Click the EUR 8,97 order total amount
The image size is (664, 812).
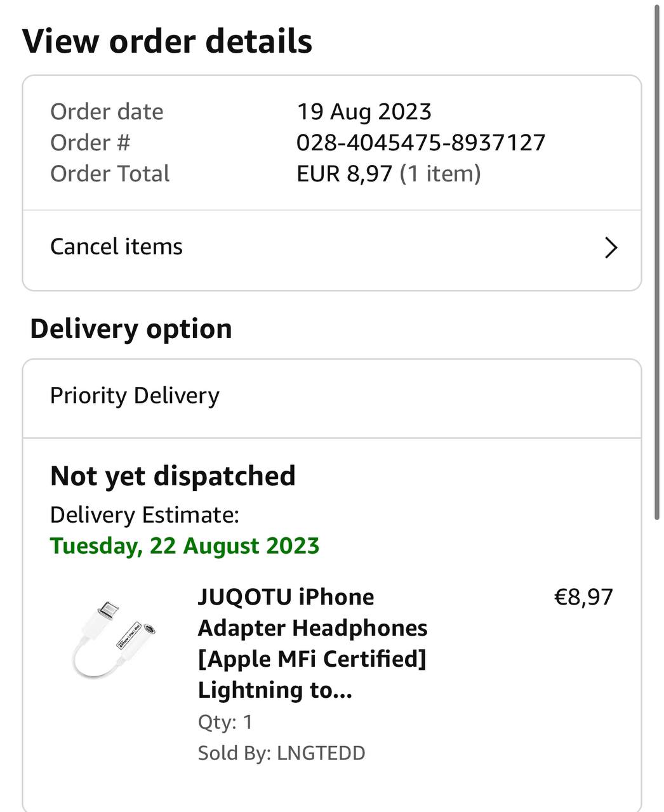click(345, 174)
